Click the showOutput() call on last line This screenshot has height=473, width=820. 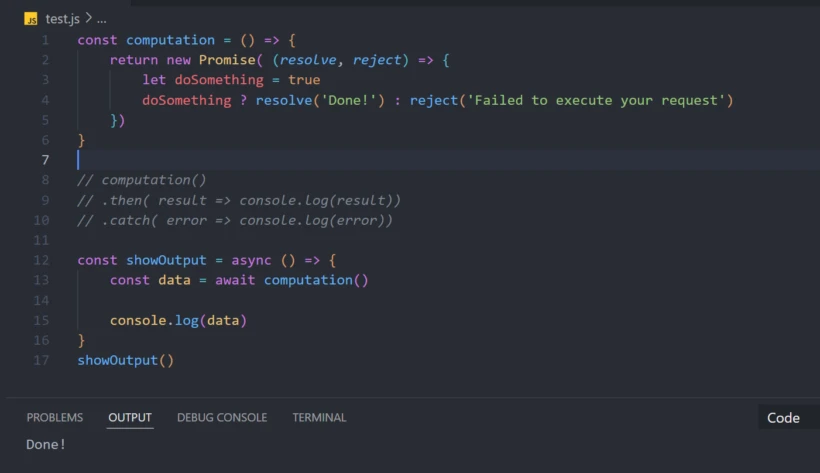(125, 360)
